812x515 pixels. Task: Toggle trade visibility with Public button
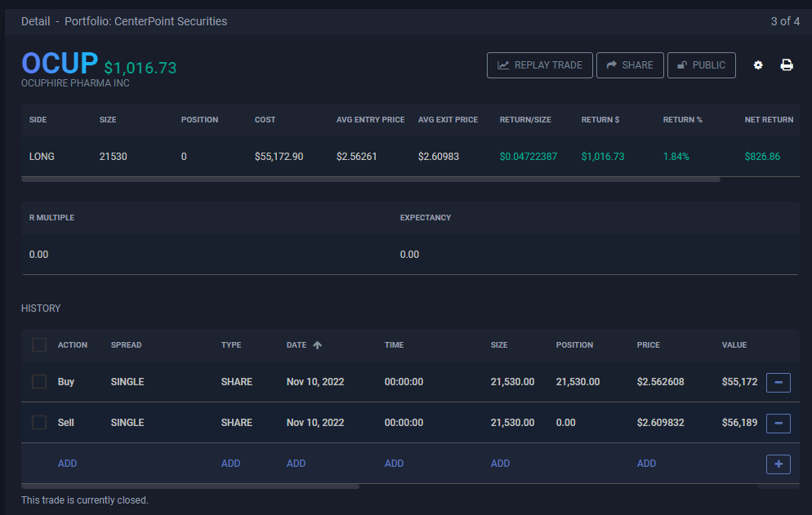point(701,65)
